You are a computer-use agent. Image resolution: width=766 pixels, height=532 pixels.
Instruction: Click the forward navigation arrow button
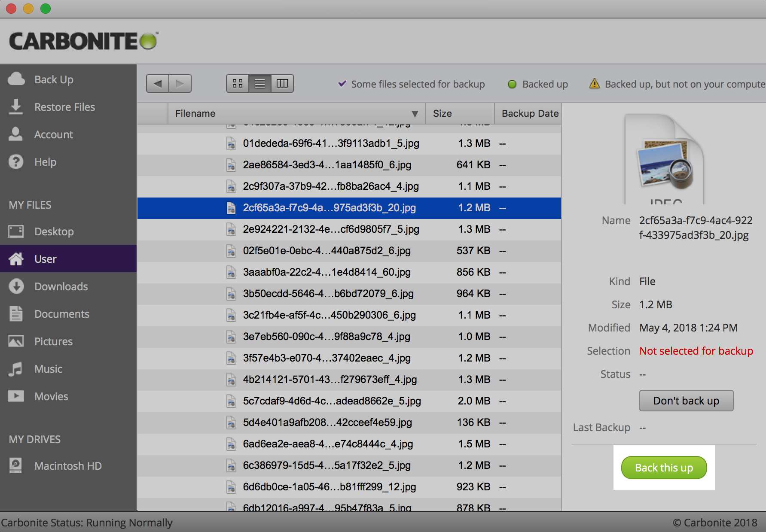(x=180, y=83)
